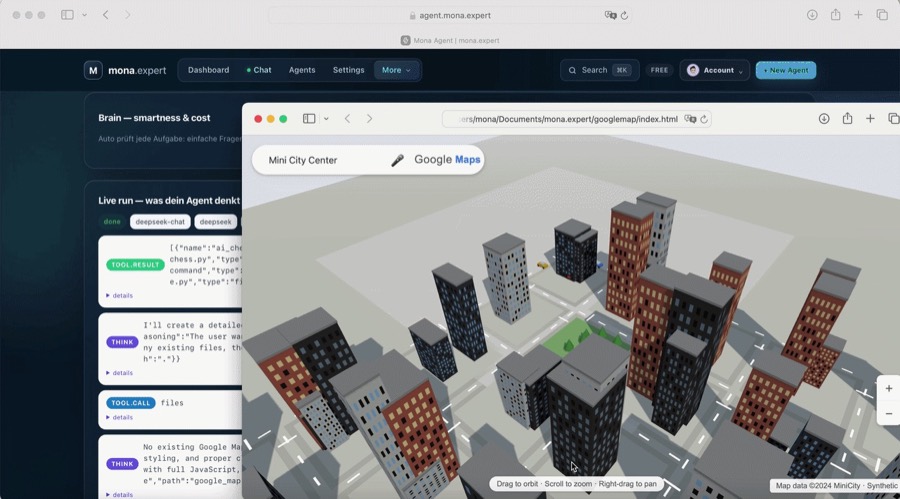Click the yellow car on the map
This screenshot has width=900, height=499.
coord(542,265)
